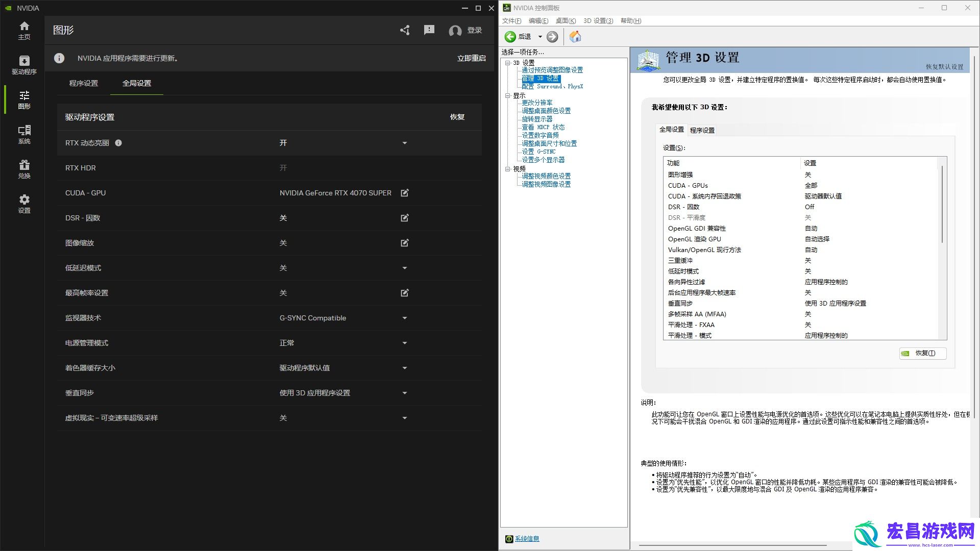This screenshot has height=551, width=980.
Task: Click the info icon in update banner
Action: click(x=59, y=58)
